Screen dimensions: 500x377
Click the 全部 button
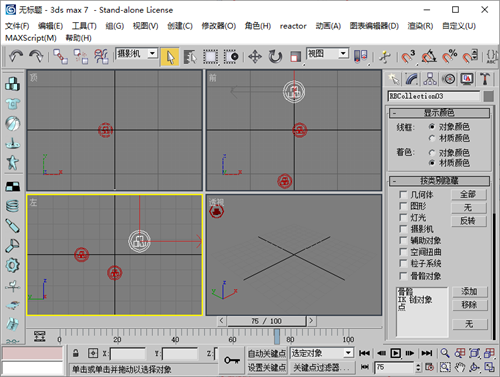pos(469,194)
